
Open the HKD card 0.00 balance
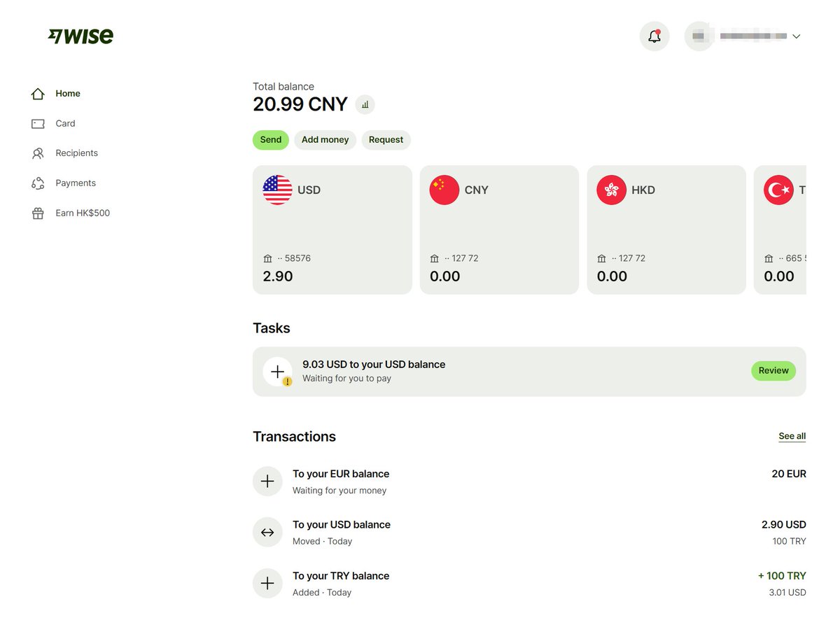pyautogui.click(x=666, y=230)
